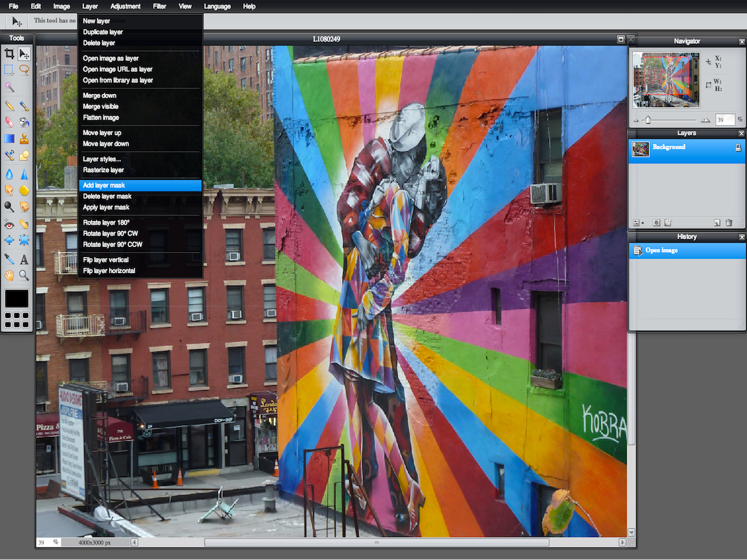Select the Gradient tool

pos(9,138)
